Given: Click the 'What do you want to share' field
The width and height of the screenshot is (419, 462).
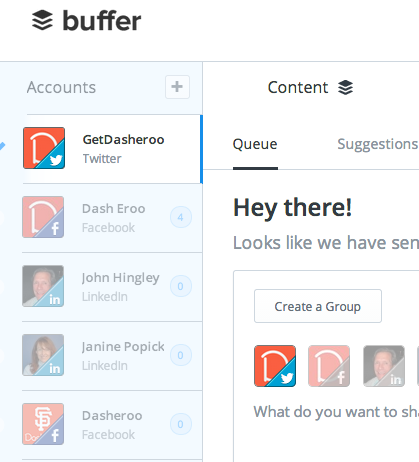Looking at the screenshot, I should click(x=336, y=412).
